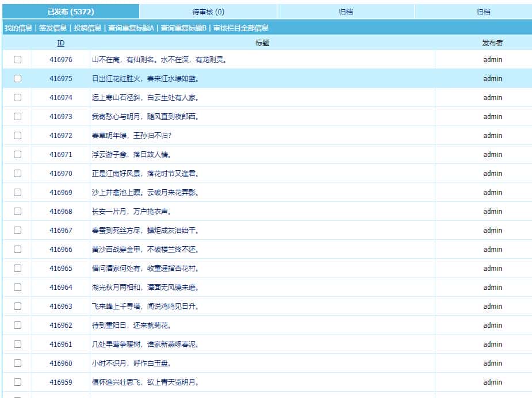Tick the checkbox beside 416969
This screenshot has width=532, height=398.
tap(18, 193)
